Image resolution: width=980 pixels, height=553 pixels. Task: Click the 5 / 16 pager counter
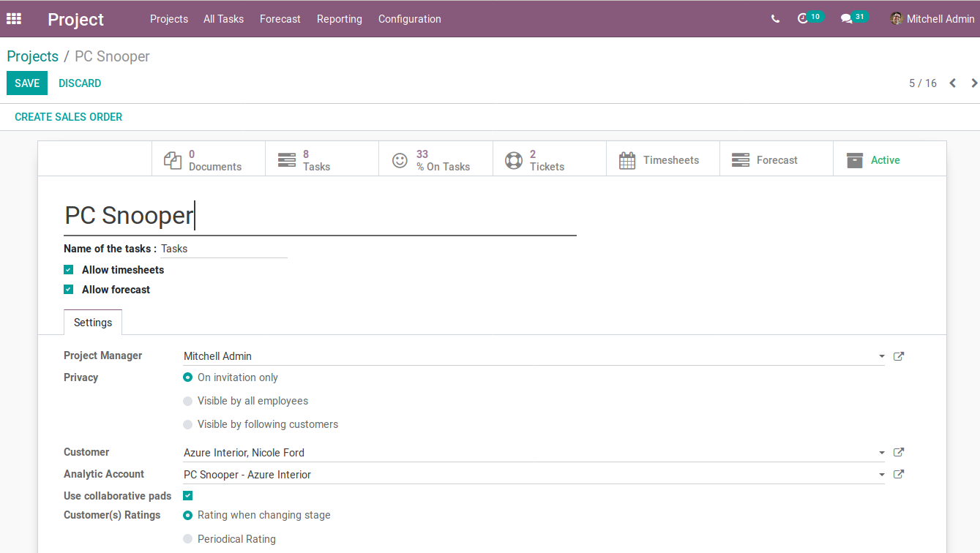click(923, 83)
